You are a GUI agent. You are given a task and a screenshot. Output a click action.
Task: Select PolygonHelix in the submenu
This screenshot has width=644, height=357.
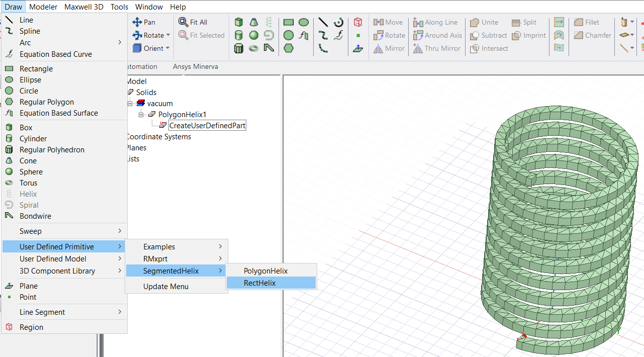tap(265, 271)
